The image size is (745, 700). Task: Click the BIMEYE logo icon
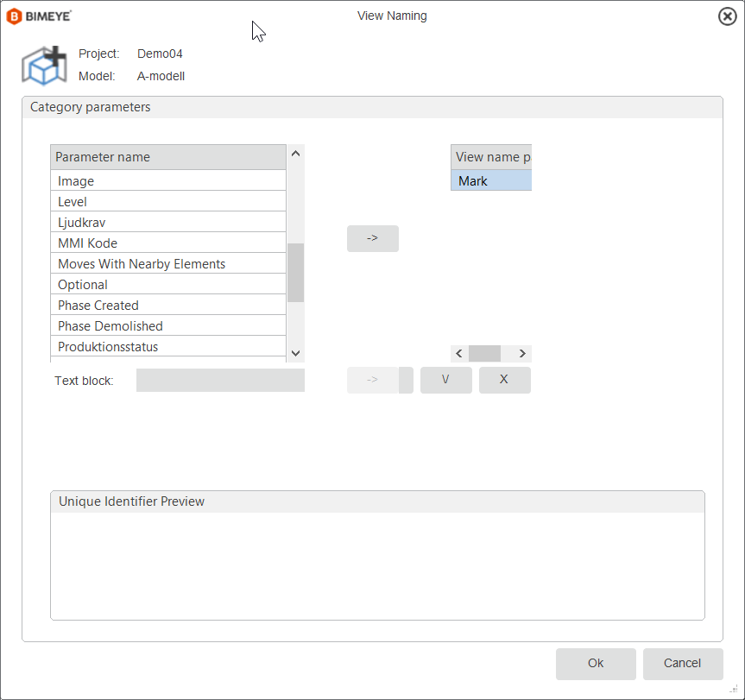click(15, 16)
